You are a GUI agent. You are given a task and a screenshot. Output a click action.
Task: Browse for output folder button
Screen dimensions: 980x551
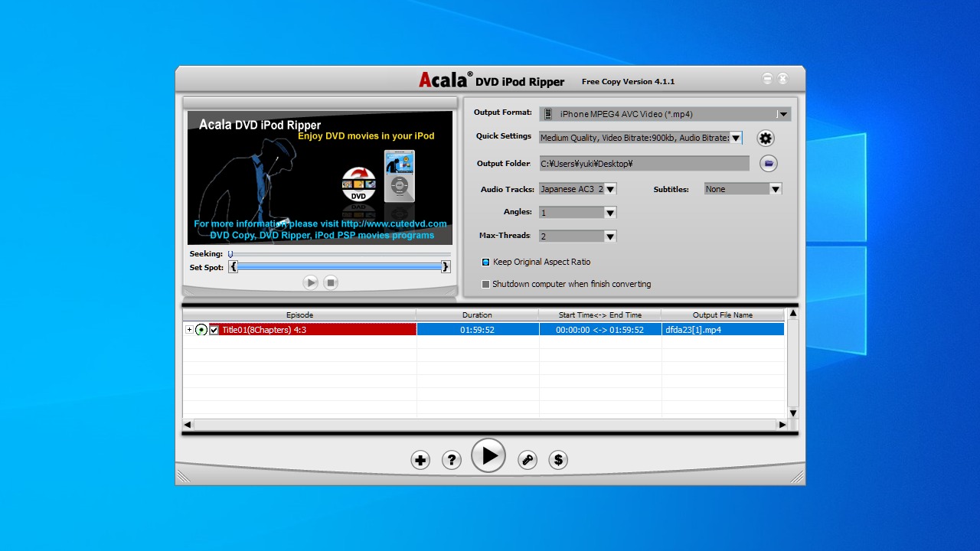tap(769, 163)
